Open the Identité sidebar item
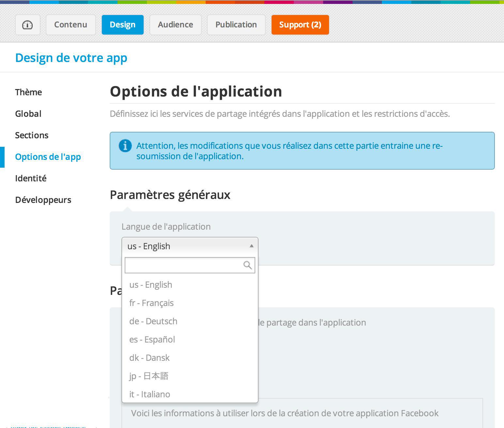Screen dimensions: 504x428 (x=31, y=178)
